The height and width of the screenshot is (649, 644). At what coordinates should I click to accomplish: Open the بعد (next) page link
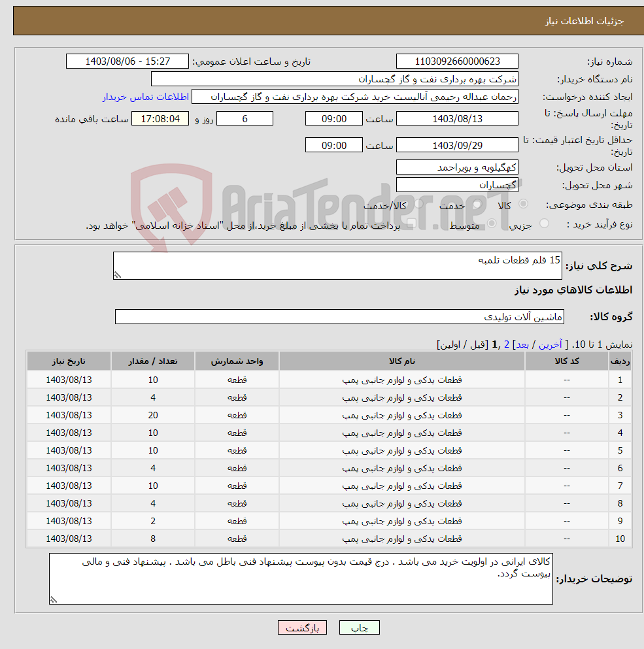522,344
